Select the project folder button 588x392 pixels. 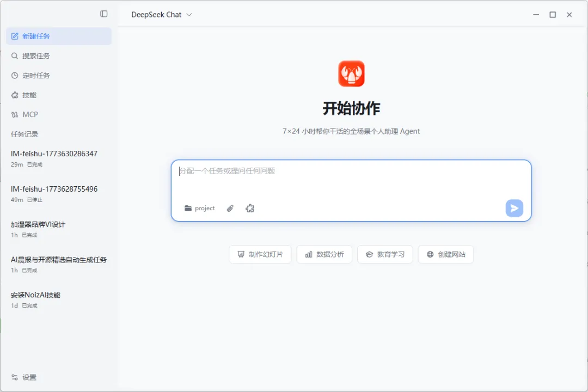click(199, 208)
